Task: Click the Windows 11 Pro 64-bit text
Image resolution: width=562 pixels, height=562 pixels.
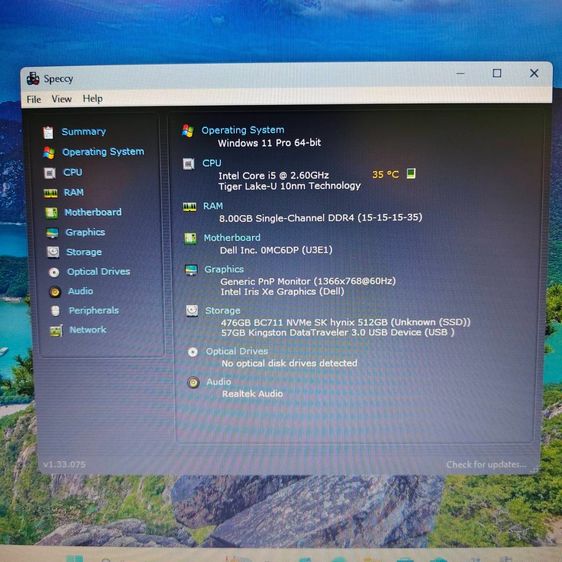Action: click(x=270, y=143)
